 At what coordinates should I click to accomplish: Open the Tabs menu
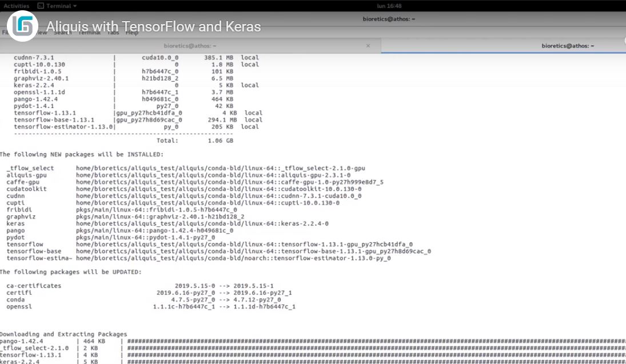coord(113,33)
